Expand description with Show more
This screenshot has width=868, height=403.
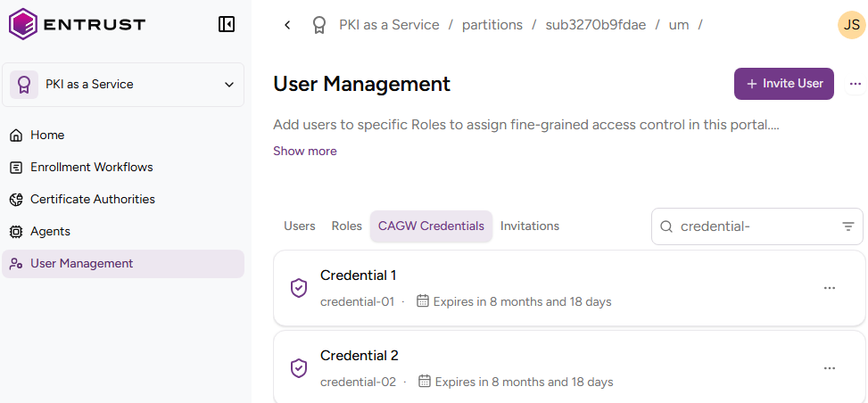(x=305, y=152)
